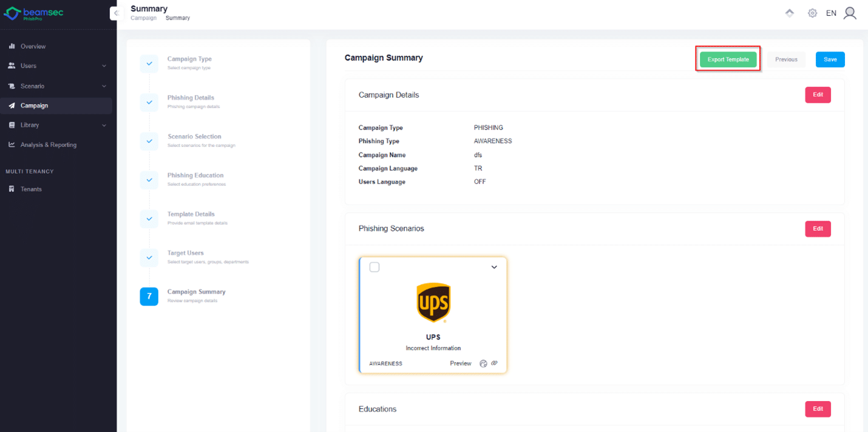868x432 pixels.
Task: Edit the Campaign Details section
Action: click(818, 95)
